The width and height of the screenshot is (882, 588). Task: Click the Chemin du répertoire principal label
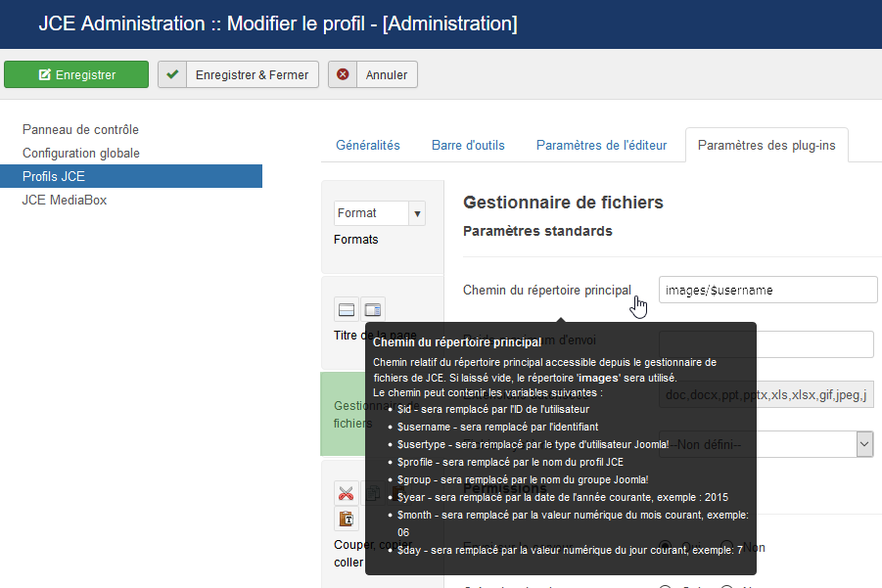[x=547, y=290]
